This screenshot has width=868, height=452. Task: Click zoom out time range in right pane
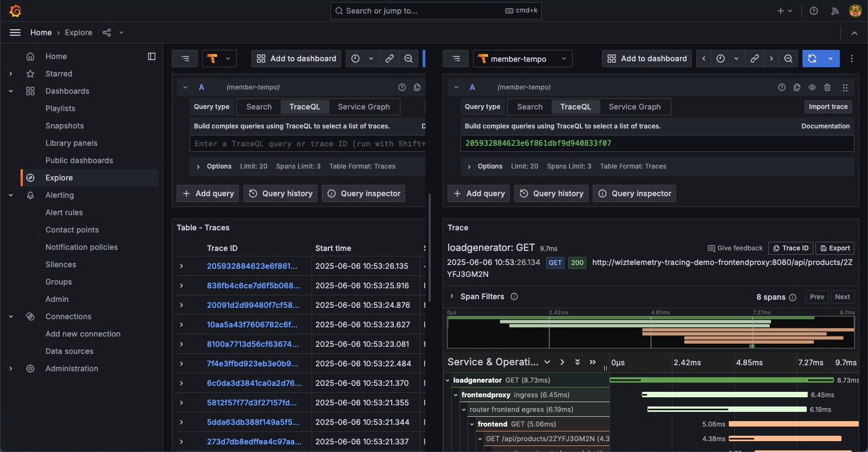coord(788,59)
